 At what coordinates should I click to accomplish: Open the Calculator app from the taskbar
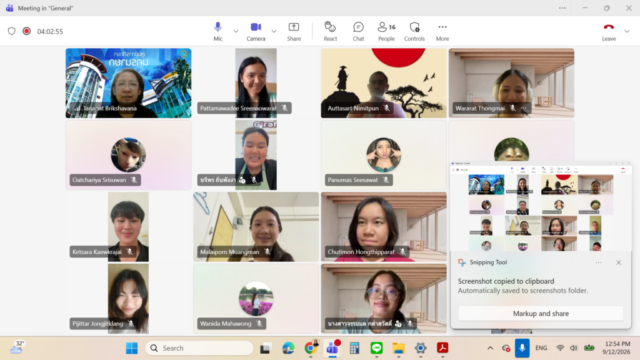click(354, 348)
